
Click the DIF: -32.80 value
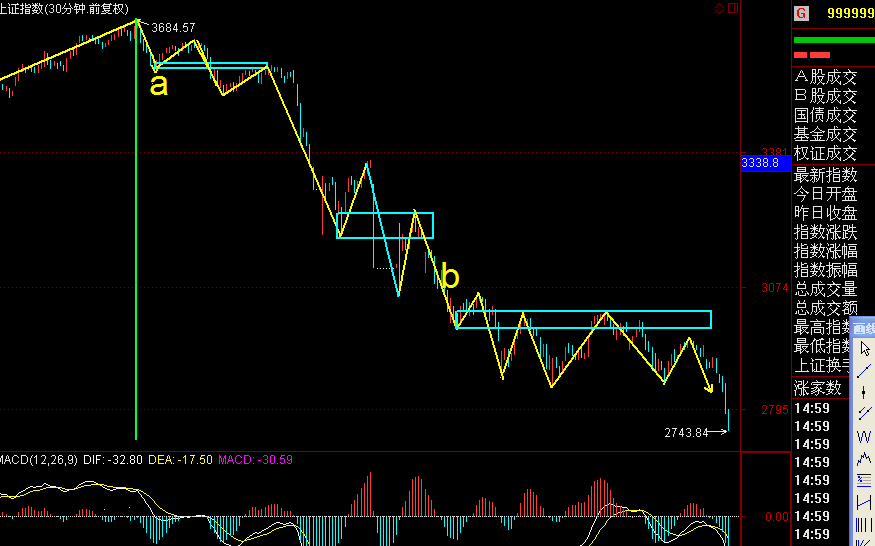(x=113, y=460)
